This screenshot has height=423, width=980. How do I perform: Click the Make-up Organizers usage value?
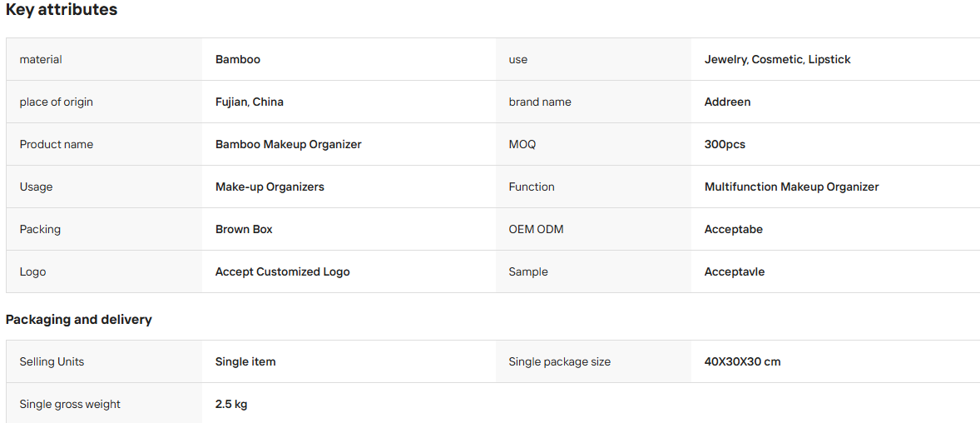coord(270,187)
